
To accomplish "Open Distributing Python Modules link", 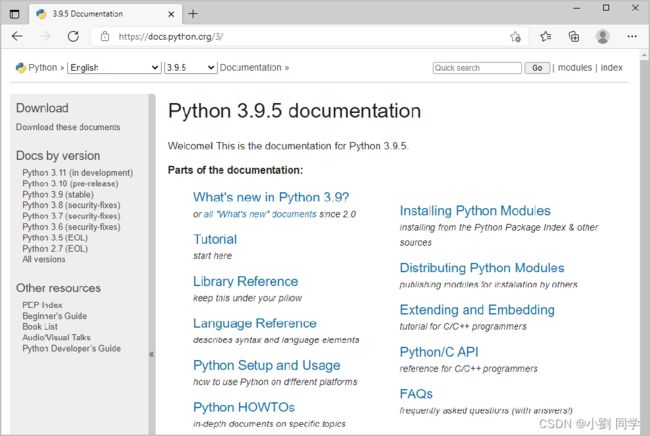I will tap(482, 268).
